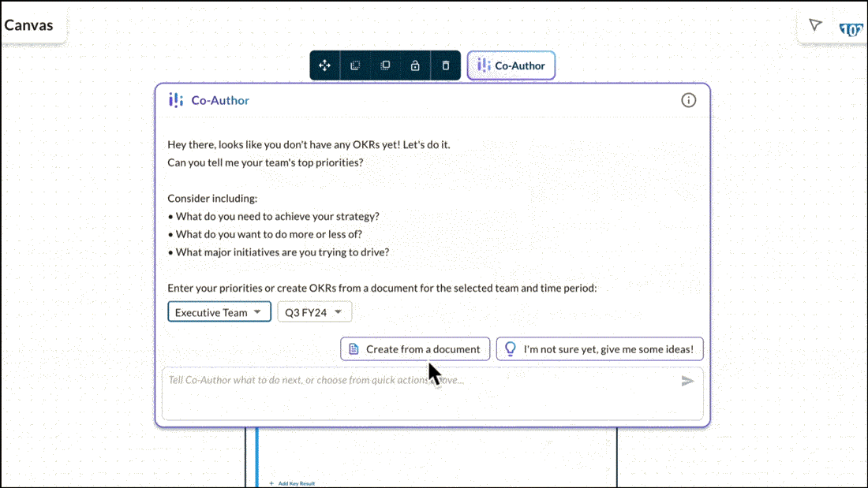Open the Executive Team dropdown
The width and height of the screenshot is (868, 488).
tap(219, 312)
